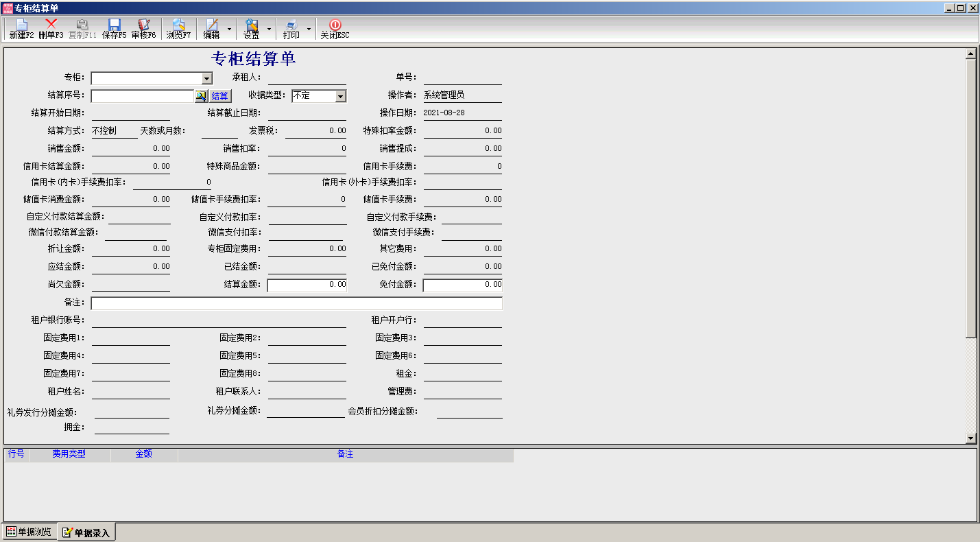Select the 单据录入 tab

(86, 533)
